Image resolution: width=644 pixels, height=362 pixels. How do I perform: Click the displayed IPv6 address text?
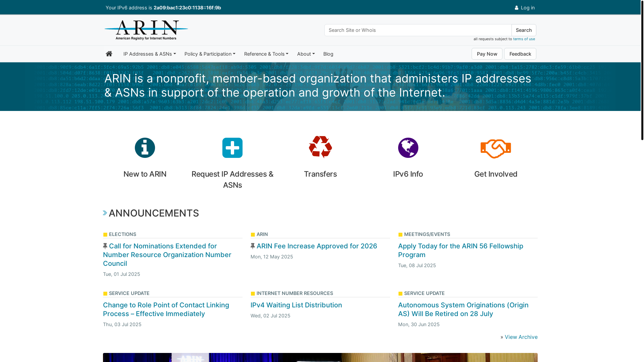[187, 8]
